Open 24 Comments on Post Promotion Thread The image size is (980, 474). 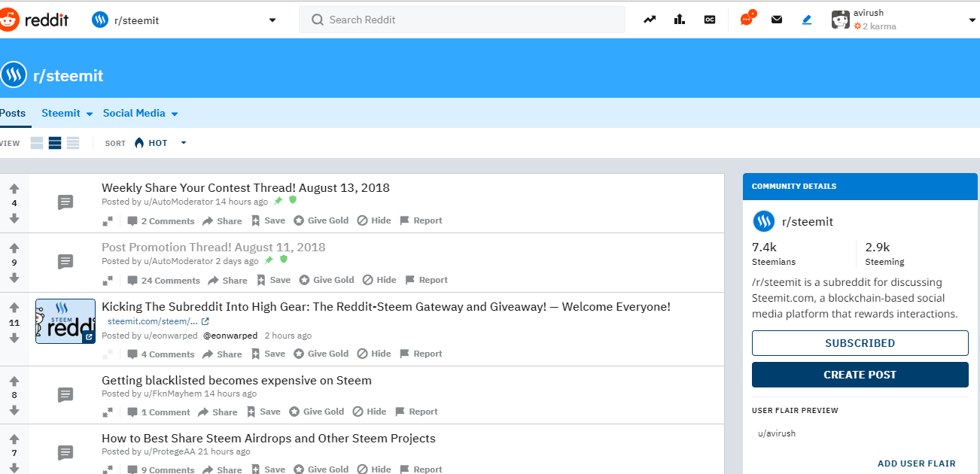[x=163, y=280]
